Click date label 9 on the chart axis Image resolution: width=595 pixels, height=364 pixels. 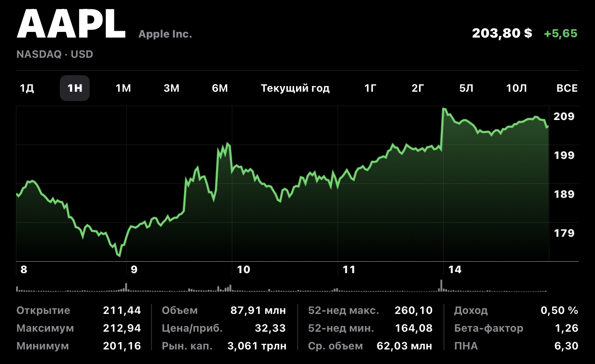point(134,269)
